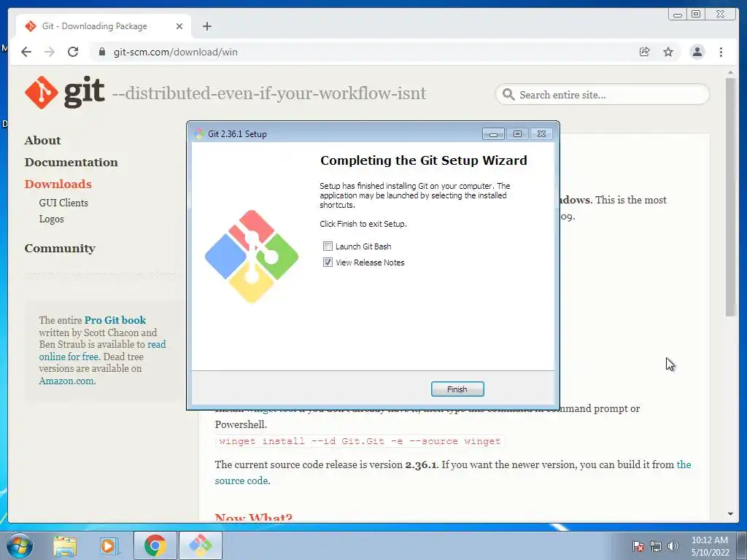Enable the Launch Git Bash checkbox
The image size is (747, 560).
coord(328,246)
